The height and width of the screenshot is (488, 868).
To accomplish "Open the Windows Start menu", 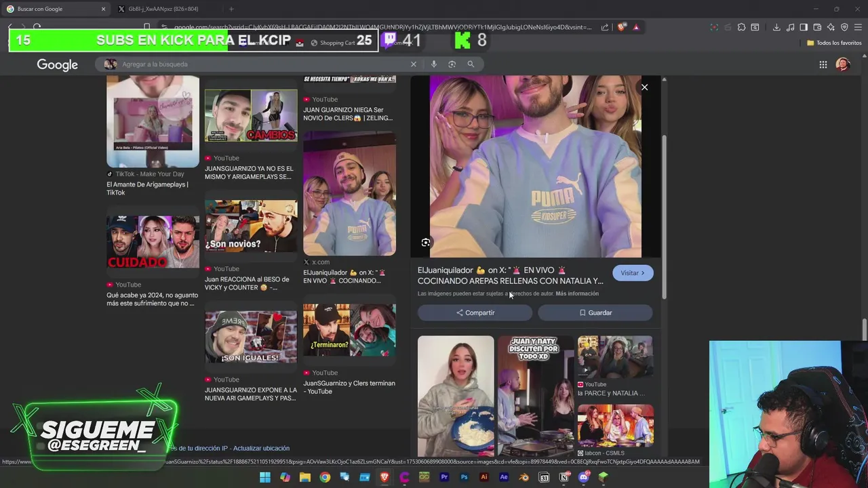I will click(265, 477).
